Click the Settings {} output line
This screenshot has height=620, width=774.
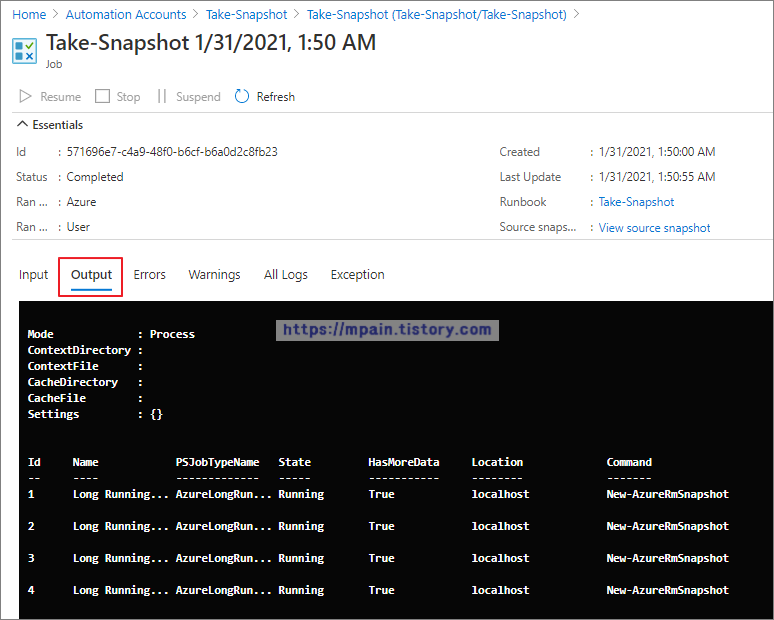tap(95, 414)
